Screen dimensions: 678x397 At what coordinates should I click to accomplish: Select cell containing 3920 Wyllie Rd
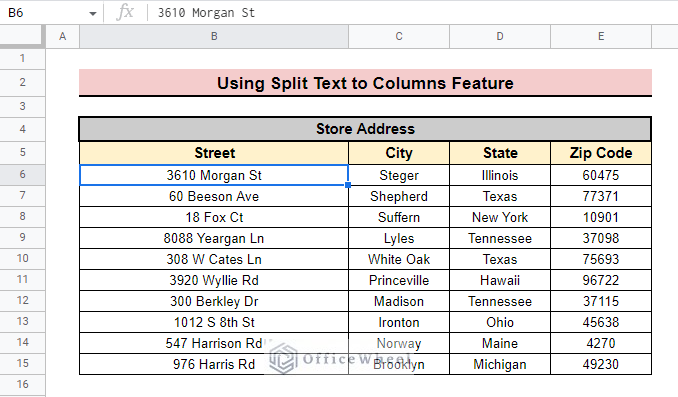pos(214,280)
